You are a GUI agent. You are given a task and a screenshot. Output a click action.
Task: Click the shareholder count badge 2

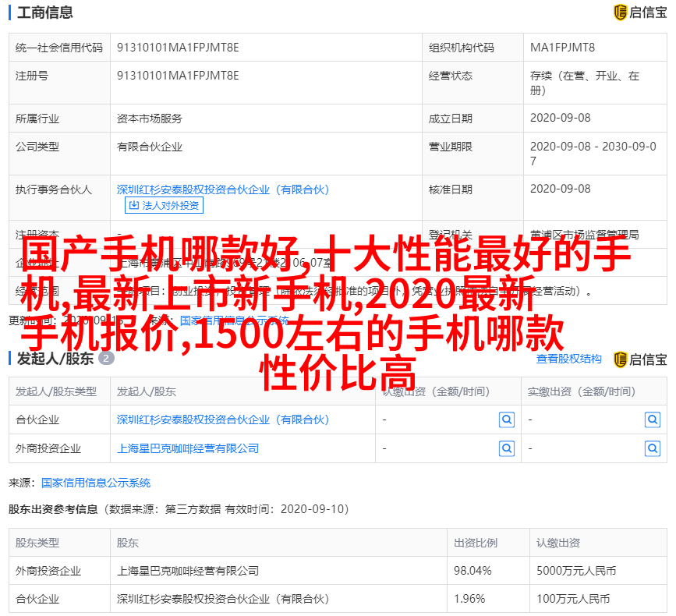pyautogui.click(x=106, y=358)
